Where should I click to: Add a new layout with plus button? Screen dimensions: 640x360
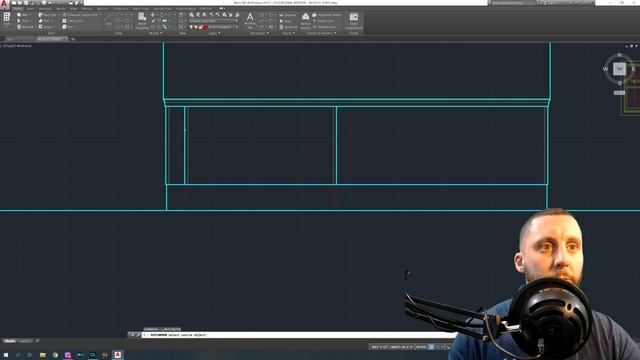(38, 341)
